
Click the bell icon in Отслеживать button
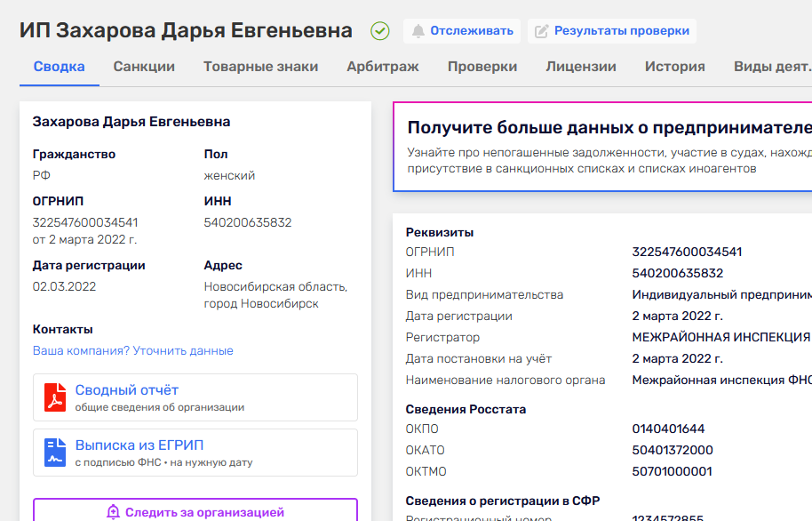(x=418, y=31)
